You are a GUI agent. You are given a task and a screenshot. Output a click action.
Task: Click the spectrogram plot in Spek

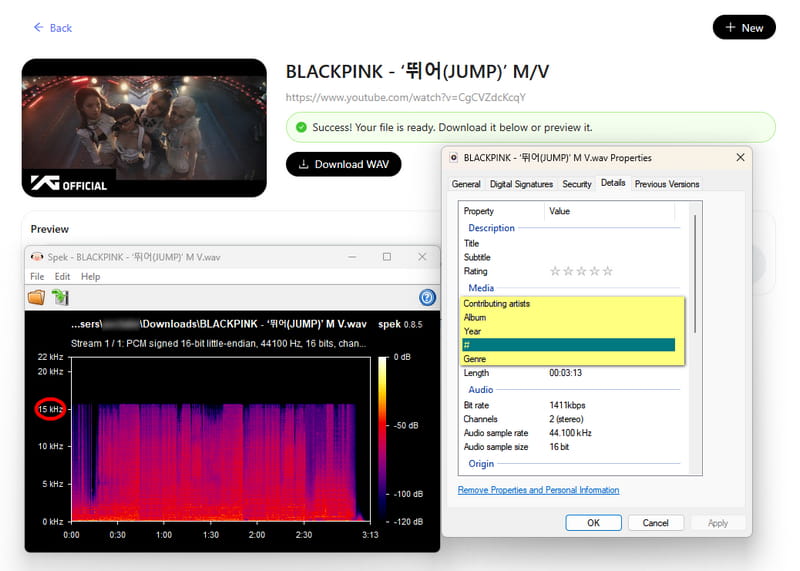220,439
